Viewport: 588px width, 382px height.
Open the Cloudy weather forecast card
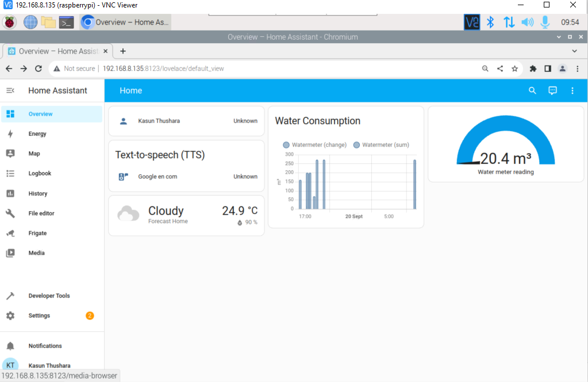point(186,215)
